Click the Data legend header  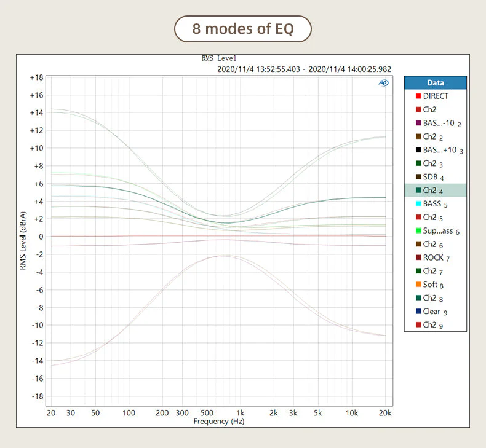[x=436, y=83]
